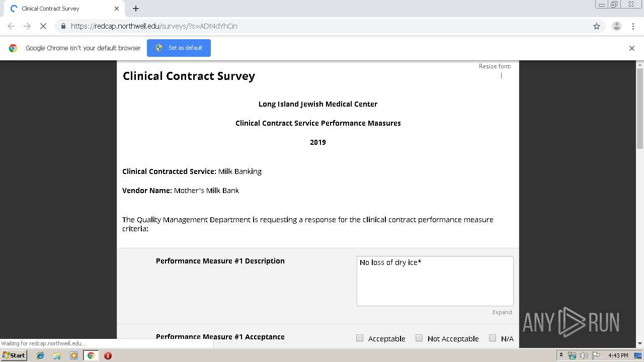Click the Performance Measure #1 Acceptance label
The image size is (644, 362).
(x=220, y=337)
